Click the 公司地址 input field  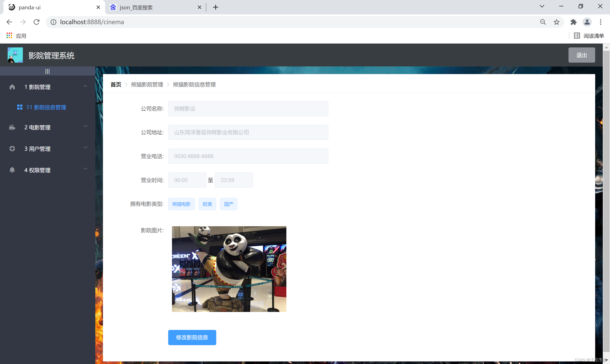(248, 132)
